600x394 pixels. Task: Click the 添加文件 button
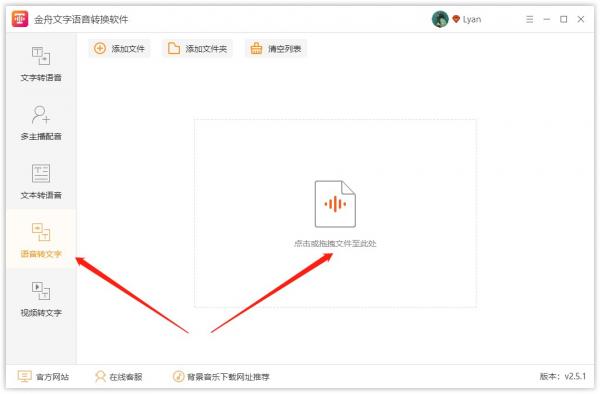pyautogui.click(x=119, y=49)
